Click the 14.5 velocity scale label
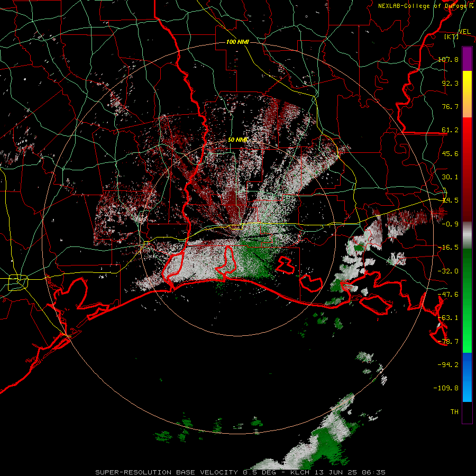The image size is (476, 476). pos(450,200)
